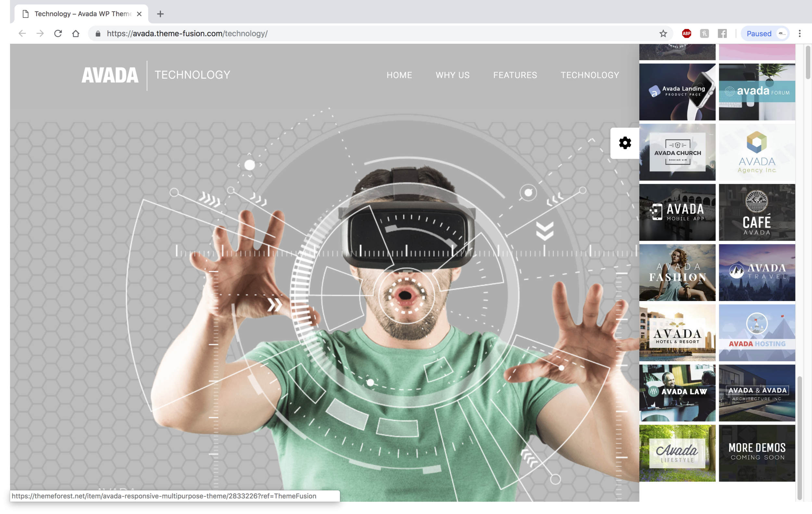Open the Avada Landing Product Page demo
Screen dimensions: 812x514
(677, 92)
